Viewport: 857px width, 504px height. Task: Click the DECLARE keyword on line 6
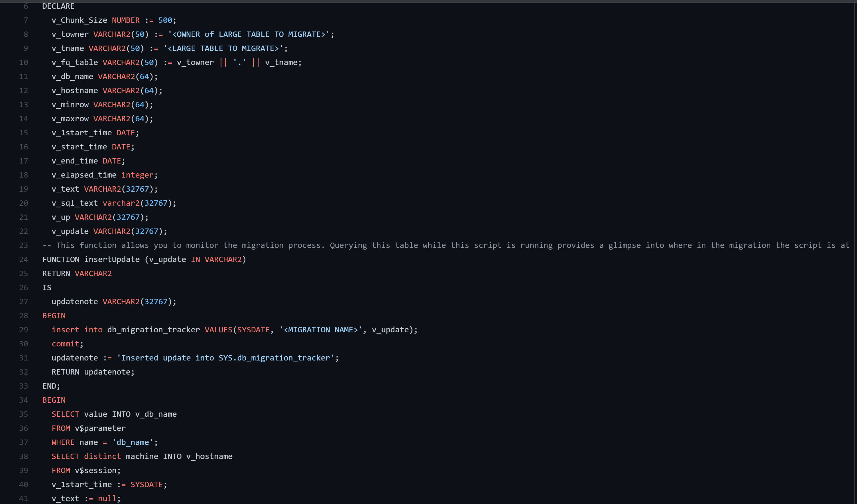pyautogui.click(x=58, y=6)
